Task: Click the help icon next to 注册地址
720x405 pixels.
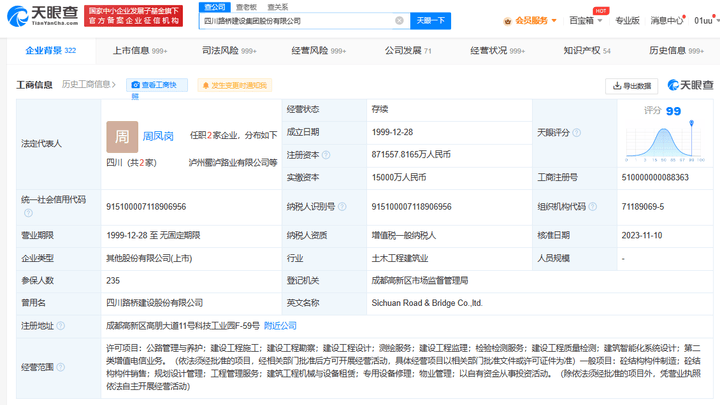Action: click(61, 326)
